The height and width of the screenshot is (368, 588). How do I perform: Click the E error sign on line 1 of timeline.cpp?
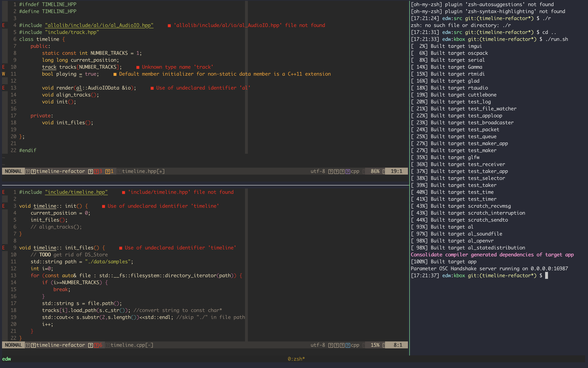(3, 192)
